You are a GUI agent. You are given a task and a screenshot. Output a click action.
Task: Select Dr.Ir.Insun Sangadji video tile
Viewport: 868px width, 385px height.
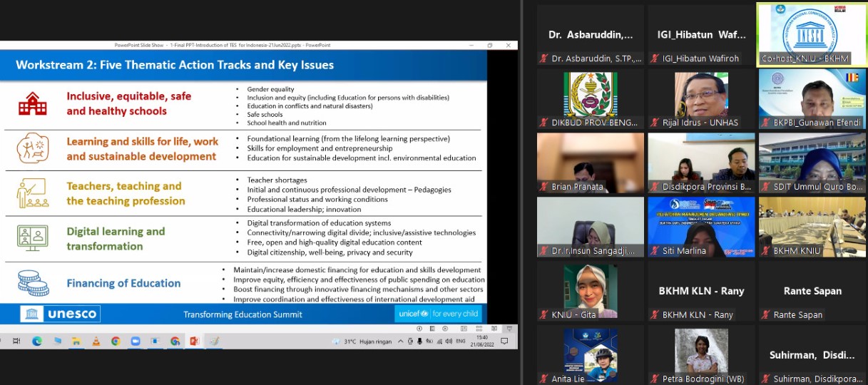click(x=591, y=227)
